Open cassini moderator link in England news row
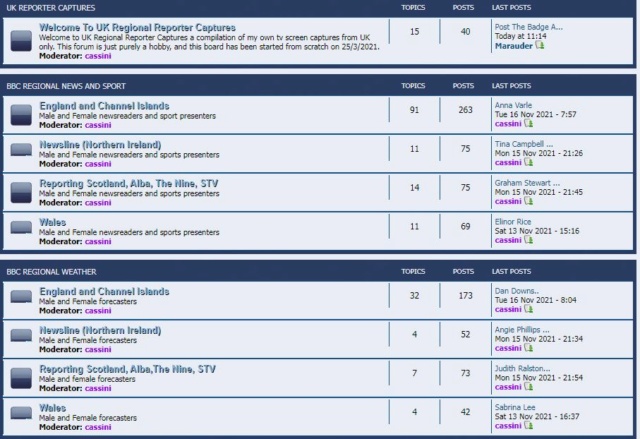The image size is (640, 439). click(98, 125)
